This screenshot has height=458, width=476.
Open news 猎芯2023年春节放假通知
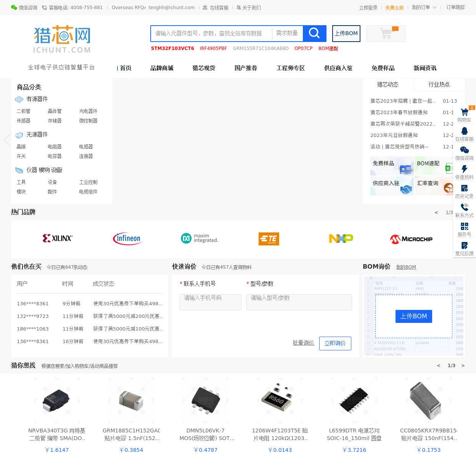coord(399,112)
